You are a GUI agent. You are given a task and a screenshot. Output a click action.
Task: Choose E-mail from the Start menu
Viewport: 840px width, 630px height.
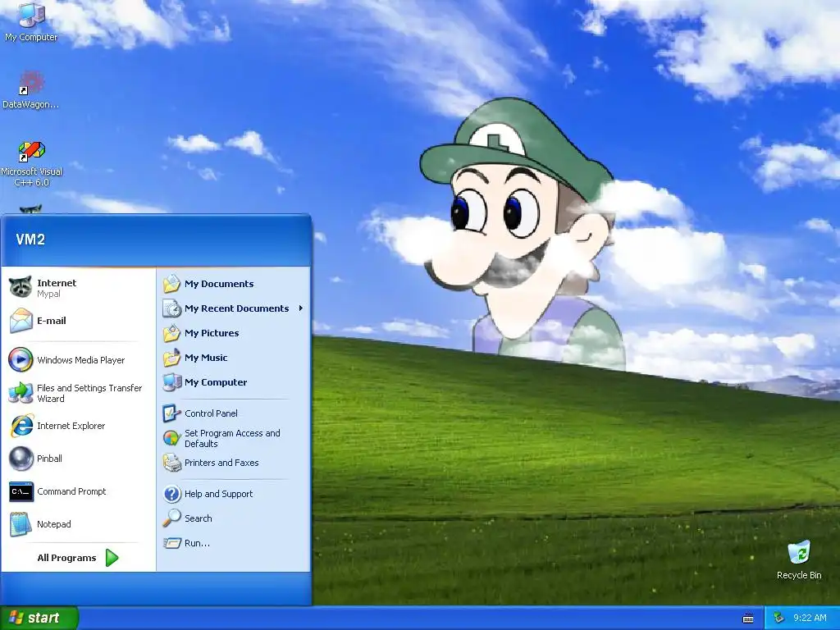coord(79,321)
